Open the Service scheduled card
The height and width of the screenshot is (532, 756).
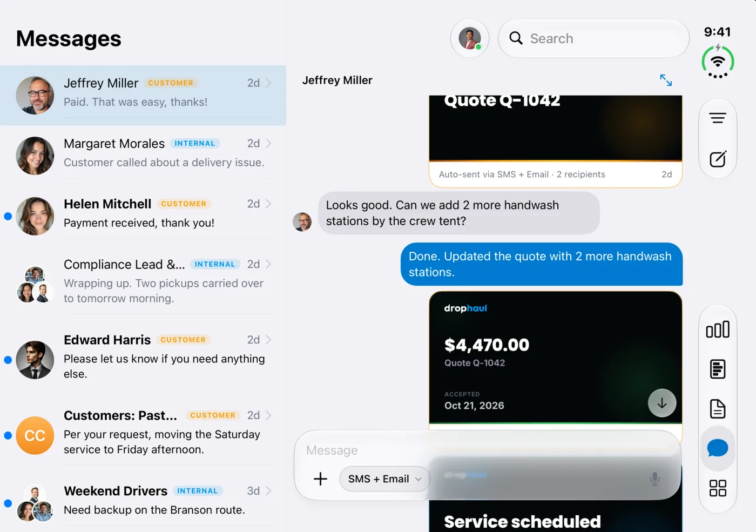coord(556,500)
